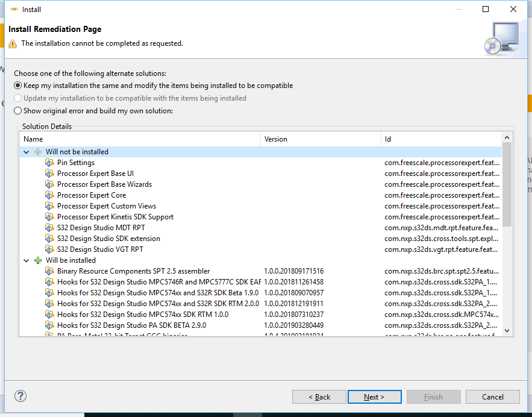Click the S32 Design Studio SDK extension icon
This screenshot has width=532, height=417.
coord(49,239)
